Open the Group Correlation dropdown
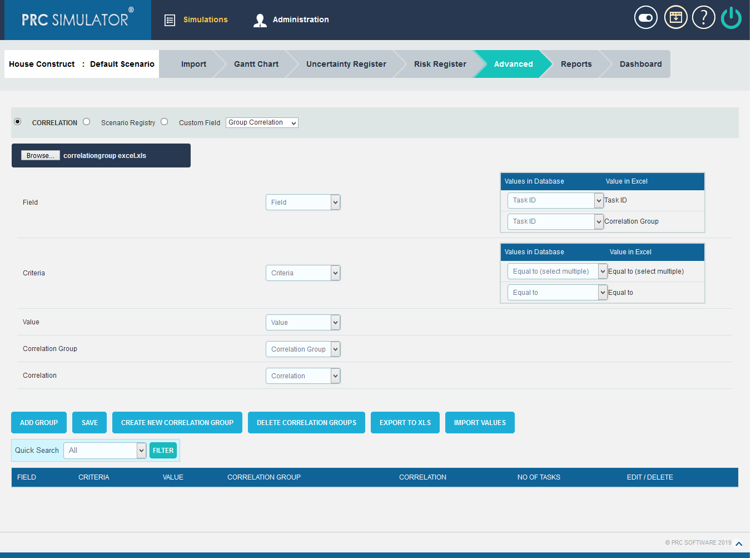The image size is (756, 558). coord(261,122)
